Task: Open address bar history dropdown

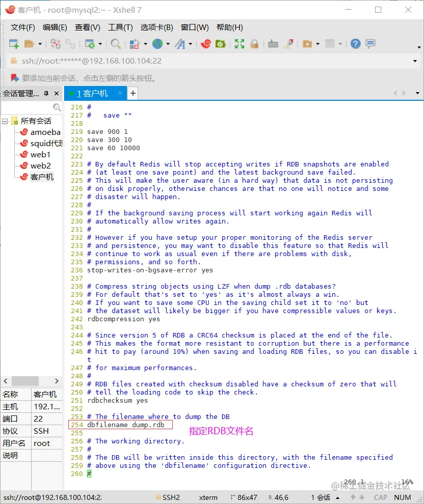Action: (x=415, y=61)
